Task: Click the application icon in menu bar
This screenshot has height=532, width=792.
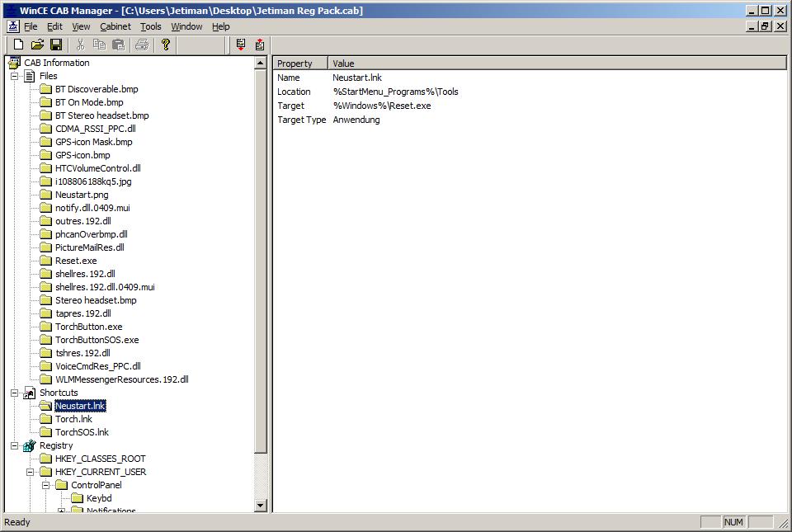Action: coord(13,26)
